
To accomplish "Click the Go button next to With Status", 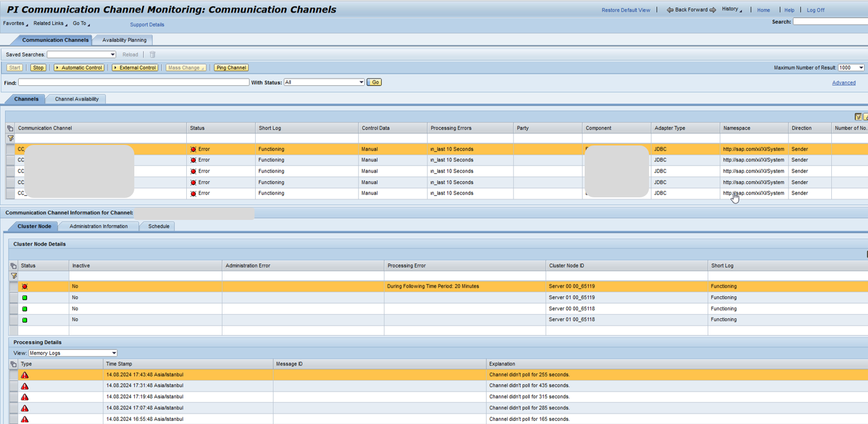I will click(x=374, y=82).
